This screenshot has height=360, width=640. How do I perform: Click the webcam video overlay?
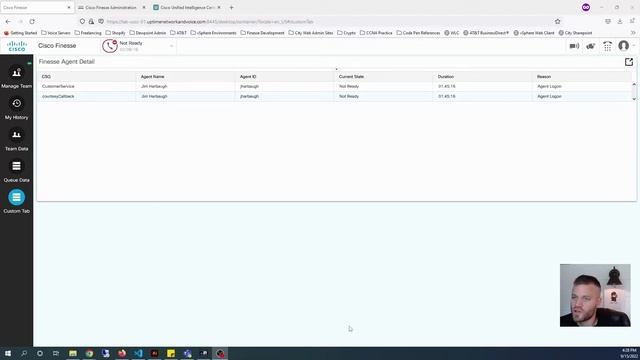point(595,295)
